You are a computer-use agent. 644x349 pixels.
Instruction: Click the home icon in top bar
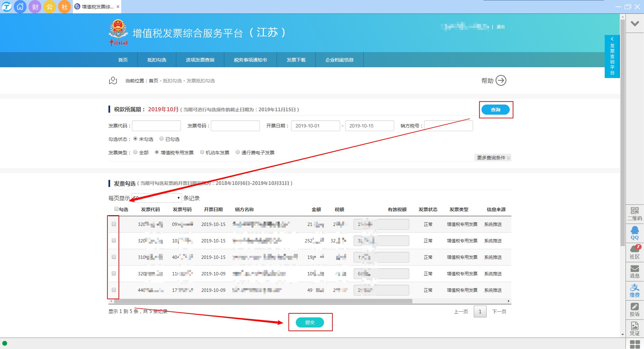pyautogui.click(x=20, y=7)
